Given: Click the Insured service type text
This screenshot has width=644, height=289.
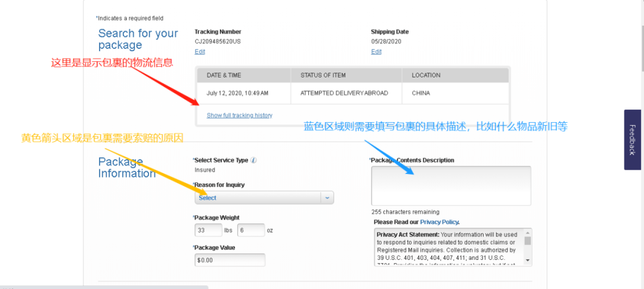Looking at the screenshot, I should (x=205, y=170).
